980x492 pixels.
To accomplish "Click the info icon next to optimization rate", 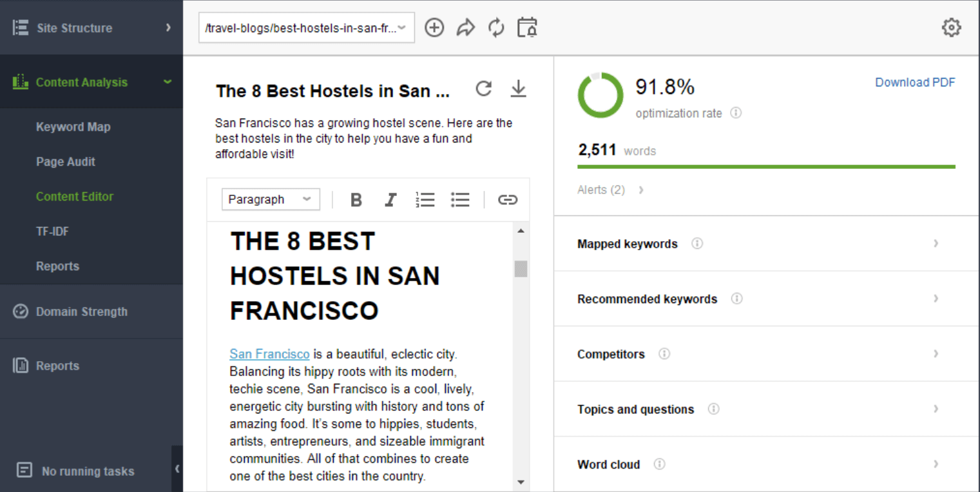I will tap(736, 113).
